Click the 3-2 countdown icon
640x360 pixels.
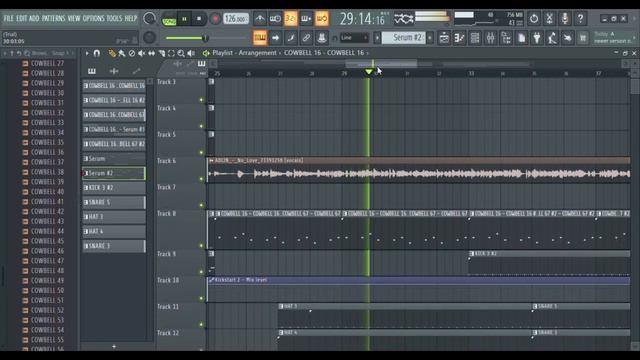(291, 19)
